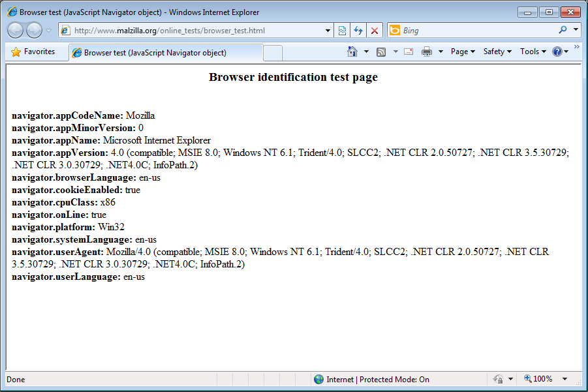
Task: Click the Print icon
Action: (x=427, y=52)
